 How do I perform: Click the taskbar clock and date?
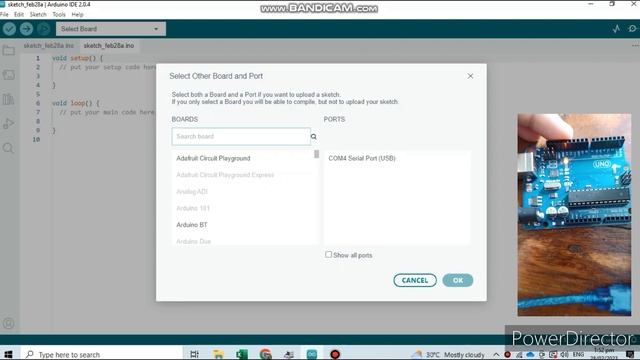(x=604, y=354)
